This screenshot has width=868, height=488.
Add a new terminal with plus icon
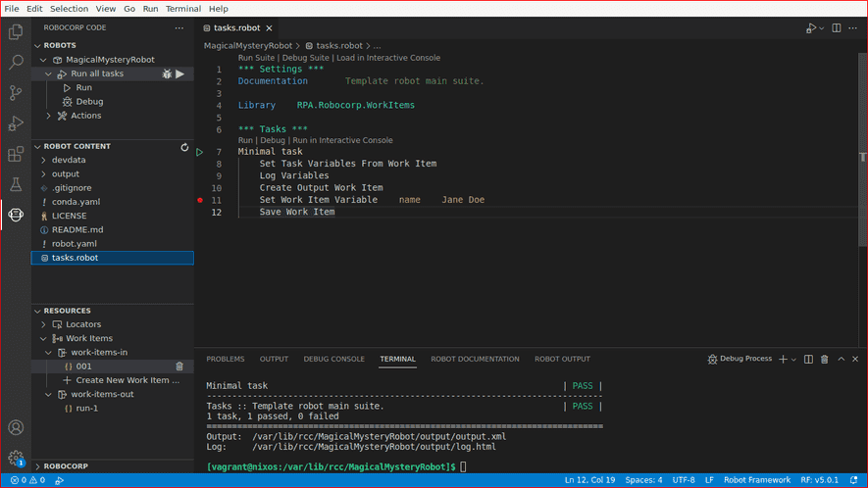click(x=783, y=359)
